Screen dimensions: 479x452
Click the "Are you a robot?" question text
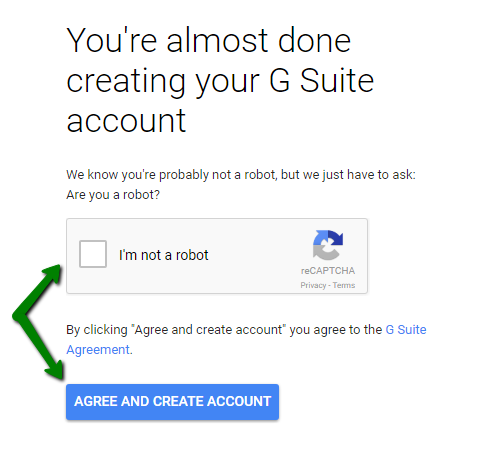pos(113,195)
